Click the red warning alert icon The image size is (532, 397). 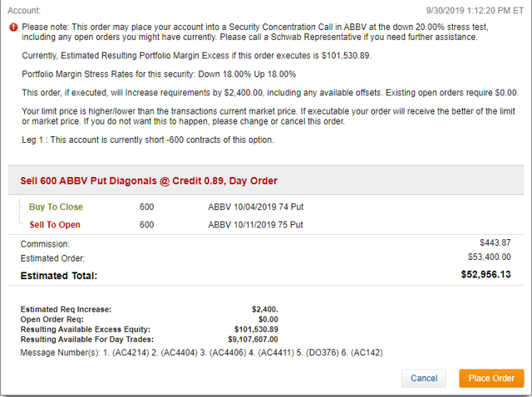pos(13,27)
